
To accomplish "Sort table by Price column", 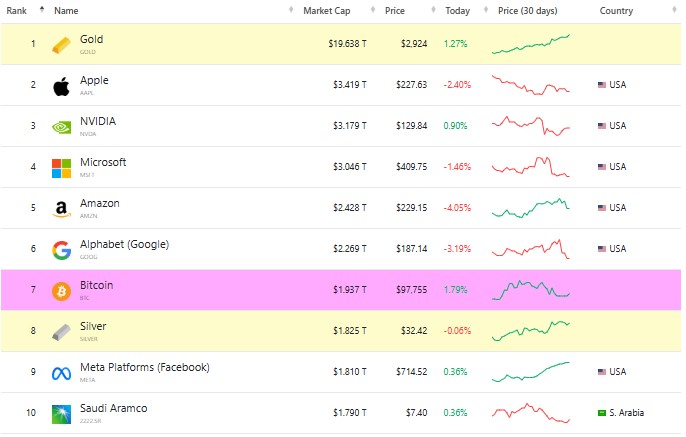I will click(x=395, y=10).
